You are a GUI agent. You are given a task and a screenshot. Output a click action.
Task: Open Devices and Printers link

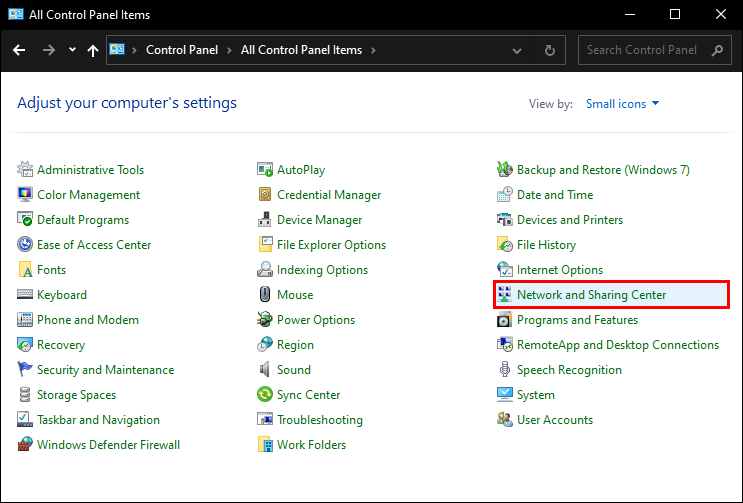point(570,220)
